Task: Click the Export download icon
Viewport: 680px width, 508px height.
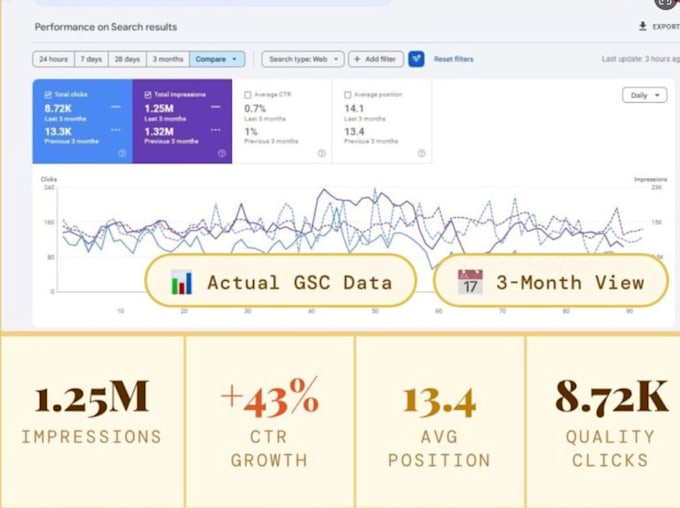Action: click(643, 26)
